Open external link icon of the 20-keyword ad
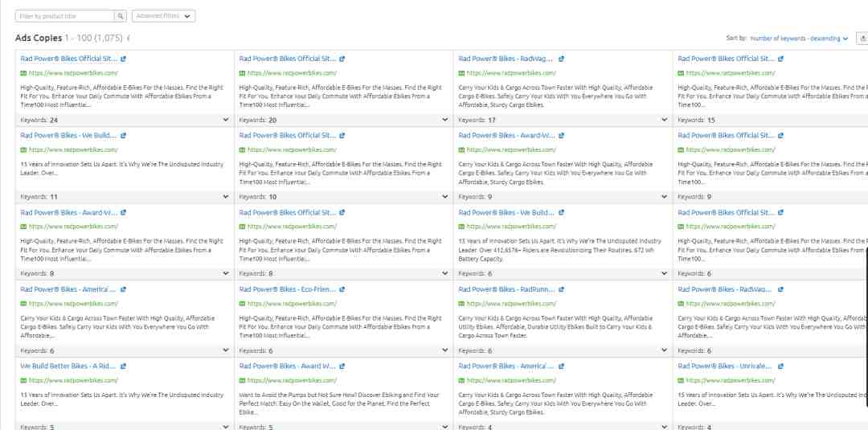Viewport: 868px width, 430px height. pyautogui.click(x=342, y=59)
